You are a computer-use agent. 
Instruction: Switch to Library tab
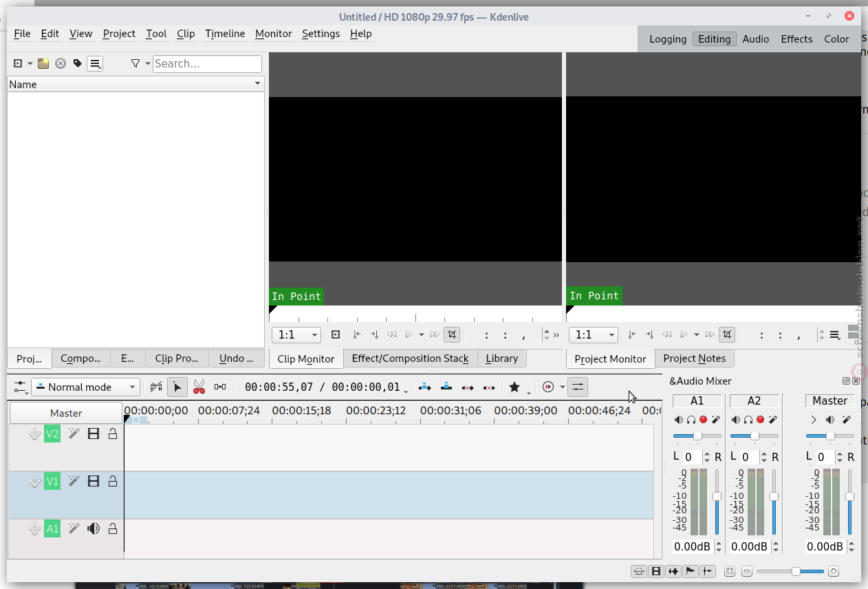(501, 358)
